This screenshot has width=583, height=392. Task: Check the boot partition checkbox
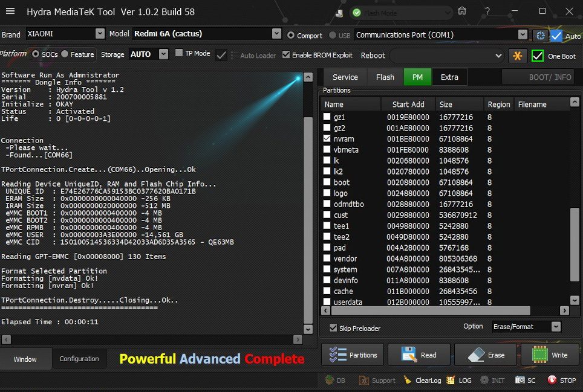(x=327, y=182)
